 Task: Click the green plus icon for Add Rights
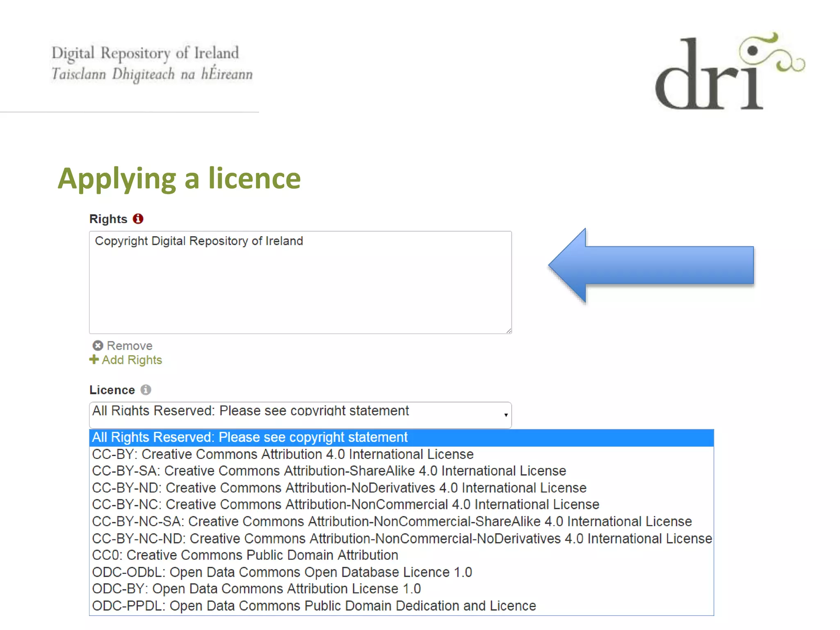pos(94,359)
